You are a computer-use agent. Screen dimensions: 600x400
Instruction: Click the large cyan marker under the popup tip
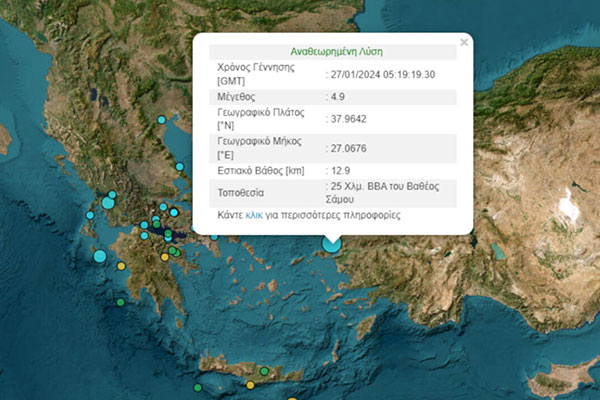pyautogui.click(x=331, y=244)
